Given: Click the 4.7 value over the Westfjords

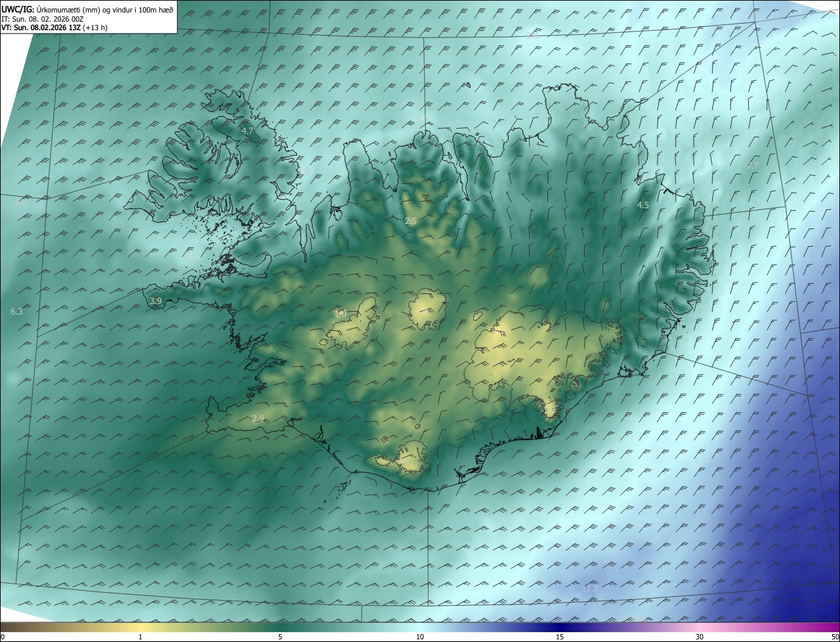Looking at the screenshot, I should pyautogui.click(x=247, y=131).
